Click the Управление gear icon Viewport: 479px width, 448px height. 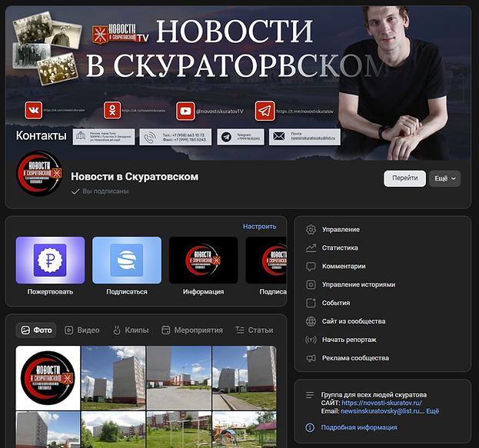[311, 230]
